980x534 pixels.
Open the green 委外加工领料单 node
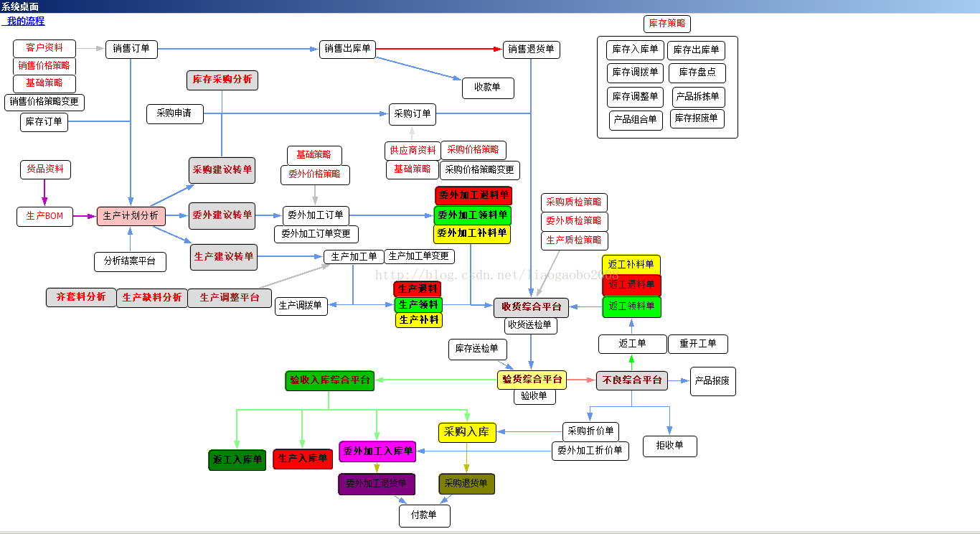click(472, 215)
